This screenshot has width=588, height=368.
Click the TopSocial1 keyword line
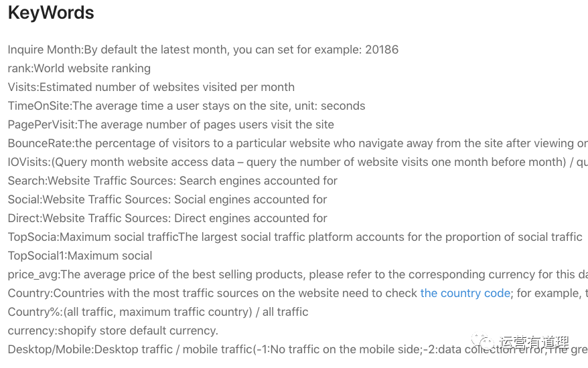click(x=80, y=256)
